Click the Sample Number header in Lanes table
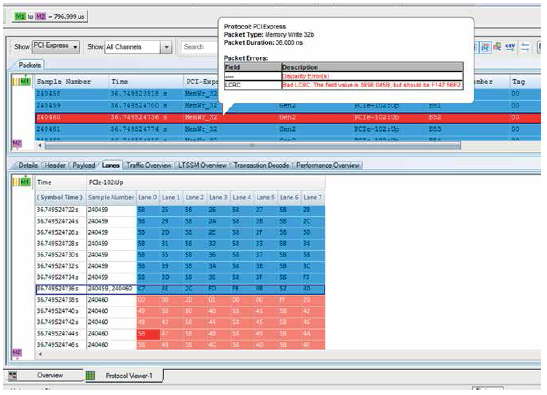This screenshot has height=395, width=547. point(111,198)
